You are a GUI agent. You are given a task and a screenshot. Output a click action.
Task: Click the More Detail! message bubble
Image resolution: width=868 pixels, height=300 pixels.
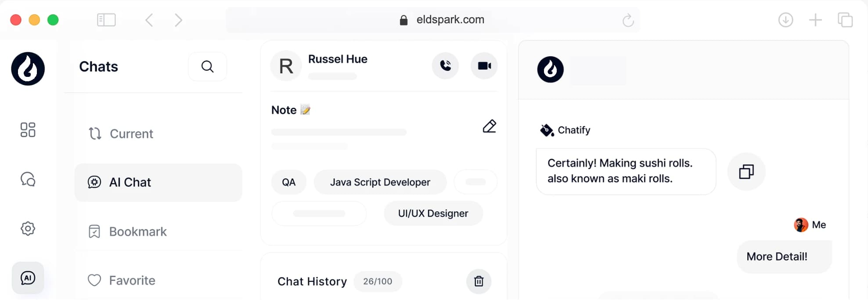pyautogui.click(x=784, y=257)
